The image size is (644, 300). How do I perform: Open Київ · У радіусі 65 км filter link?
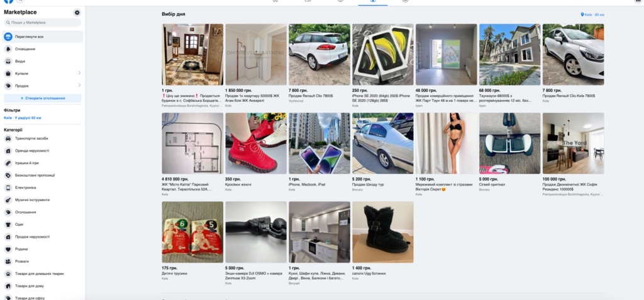click(23, 118)
